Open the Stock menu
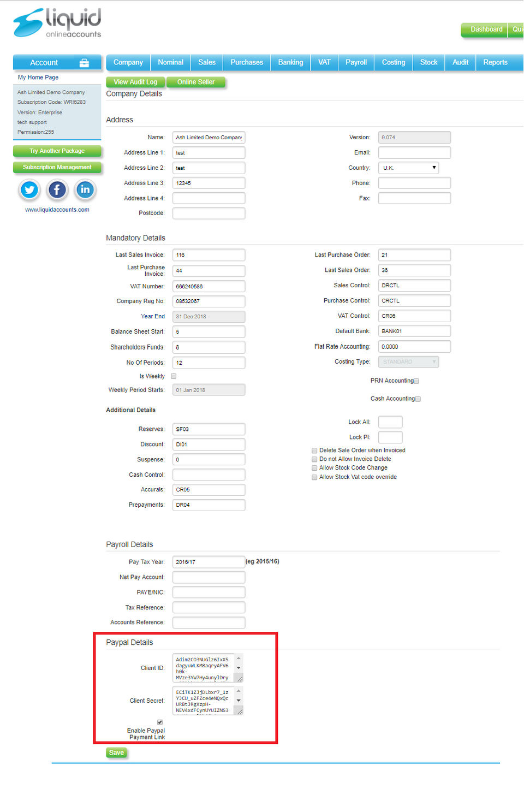This screenshot has width=524, height=812. (x=429, y=62)
